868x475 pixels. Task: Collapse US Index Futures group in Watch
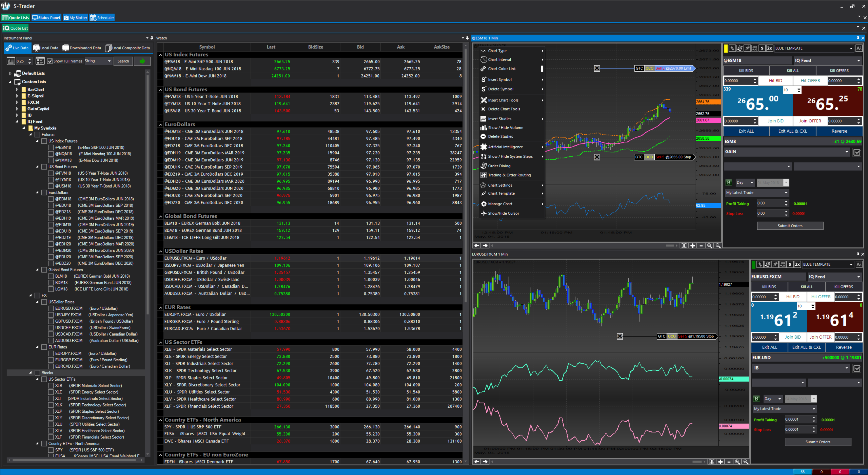click(x=161, y=55)
